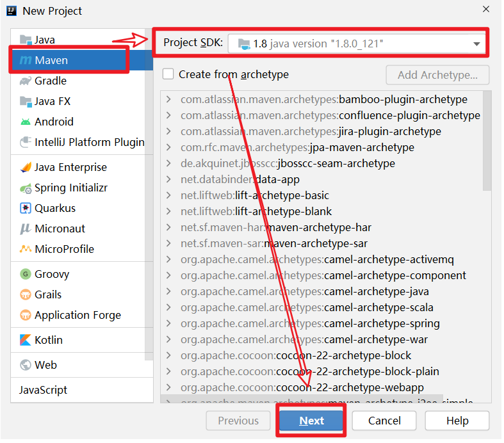Choose the Quarkus project icon
The image size is (504, 443).
coord(26,208)
